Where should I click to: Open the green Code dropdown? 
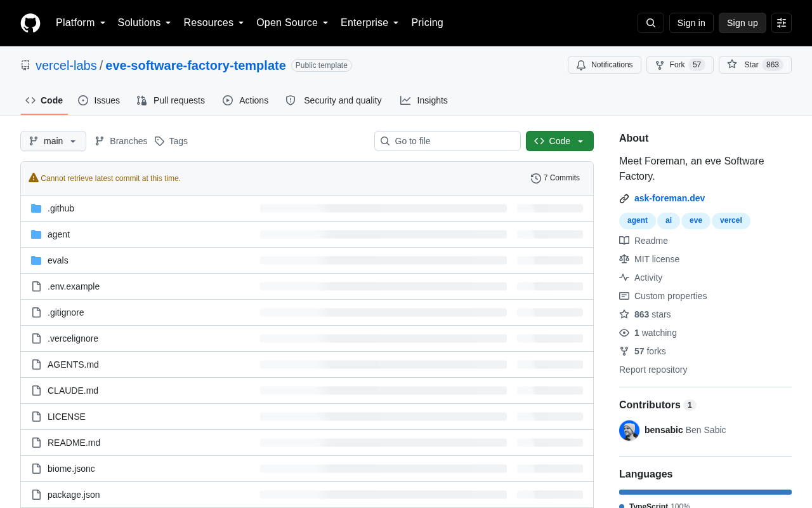(560, 141)
